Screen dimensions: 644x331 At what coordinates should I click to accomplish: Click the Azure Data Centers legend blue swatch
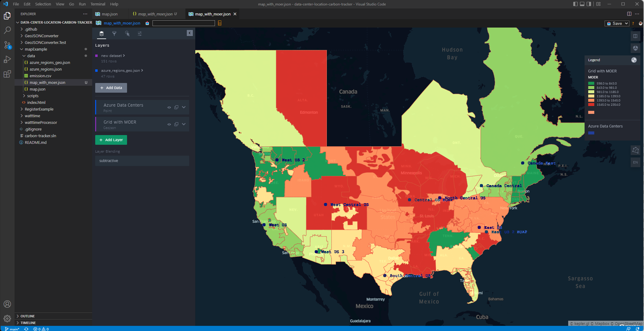(x=591, y=133)
